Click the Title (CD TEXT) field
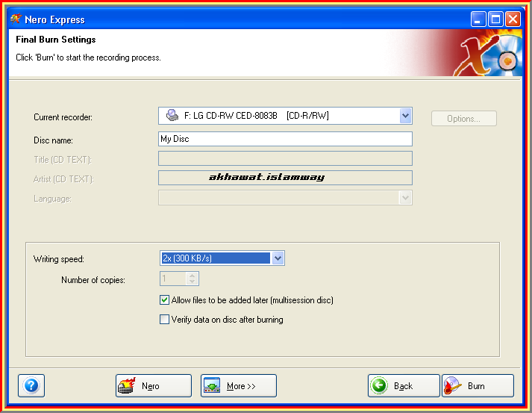Screen dimensions: 532x413 pyautogui.click(x=285, y=158)
